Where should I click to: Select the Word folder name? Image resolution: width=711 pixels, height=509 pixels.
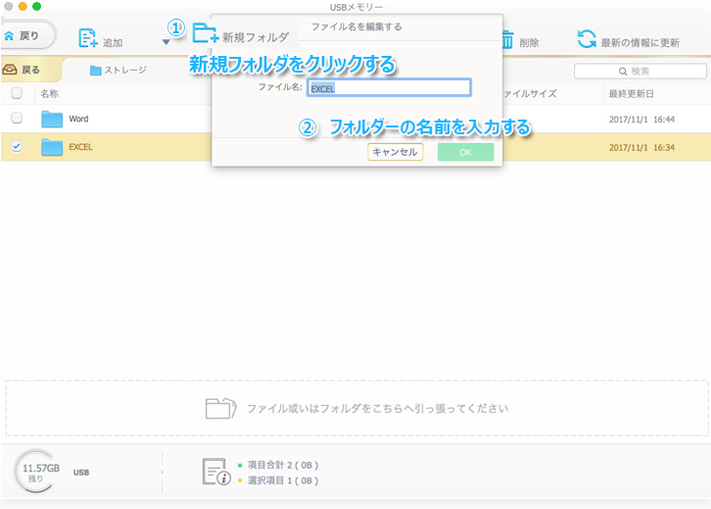click(x=78, y=119)
